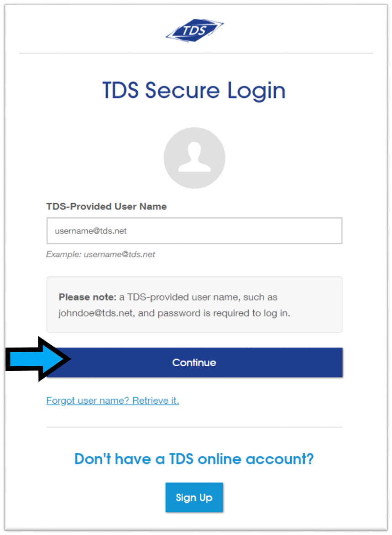Click Don't have a TDS online account heading
This screenshot has height=535, width=392.
coord(194,459)
